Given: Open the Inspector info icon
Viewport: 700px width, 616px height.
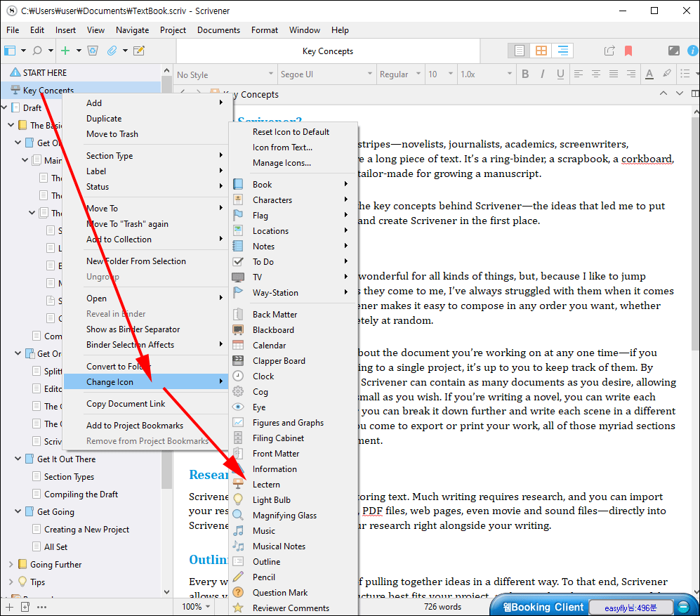Looking at the screenshot, I should (693, 51).
